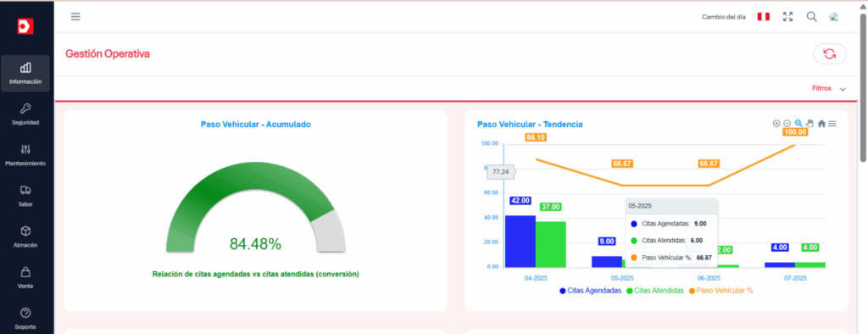Toggle fullscreen mode icon
Screen dimensions: 868x334
point(787,17)
